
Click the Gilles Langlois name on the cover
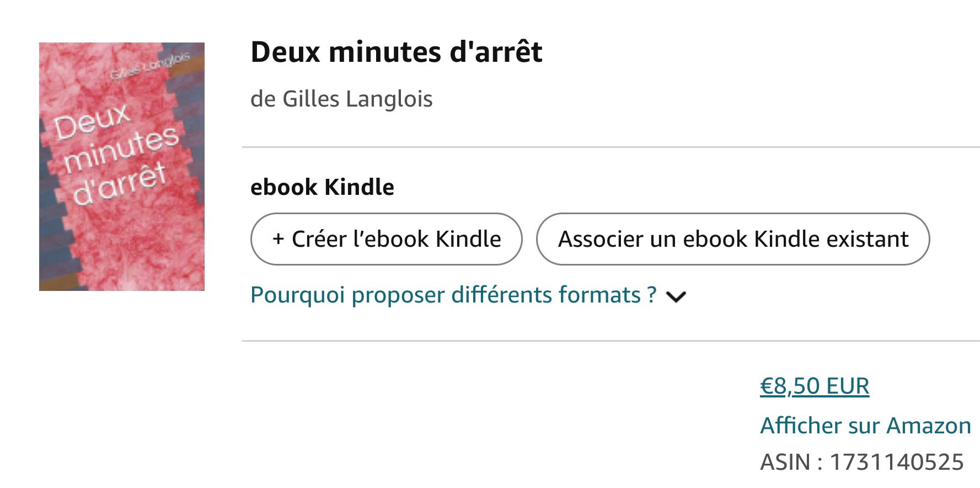[x=150, y=66]
